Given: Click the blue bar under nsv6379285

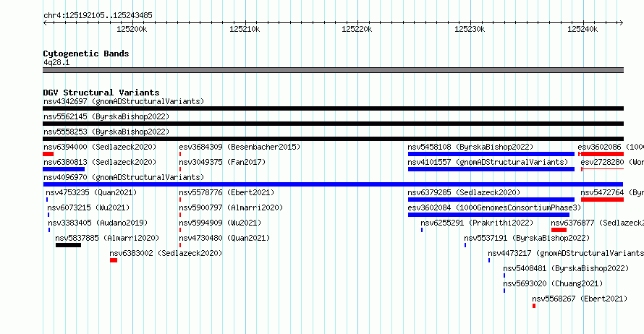Looking at the screenshot, I should pos(491,200).
